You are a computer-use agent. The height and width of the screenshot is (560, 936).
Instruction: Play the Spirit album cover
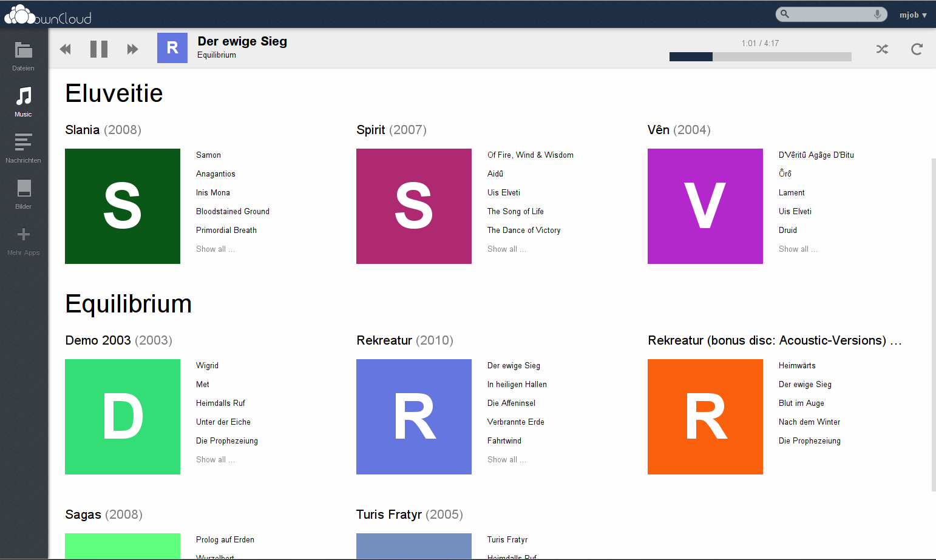[414, 206]
